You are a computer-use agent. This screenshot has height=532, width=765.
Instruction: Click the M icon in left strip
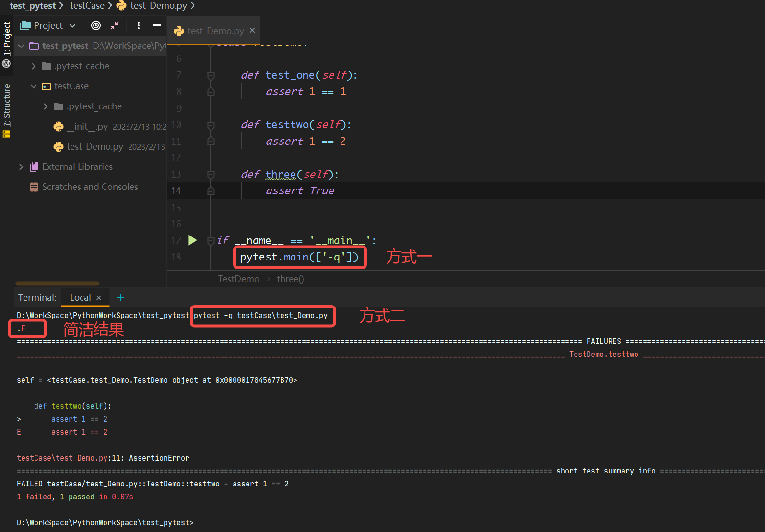(7, 64)
